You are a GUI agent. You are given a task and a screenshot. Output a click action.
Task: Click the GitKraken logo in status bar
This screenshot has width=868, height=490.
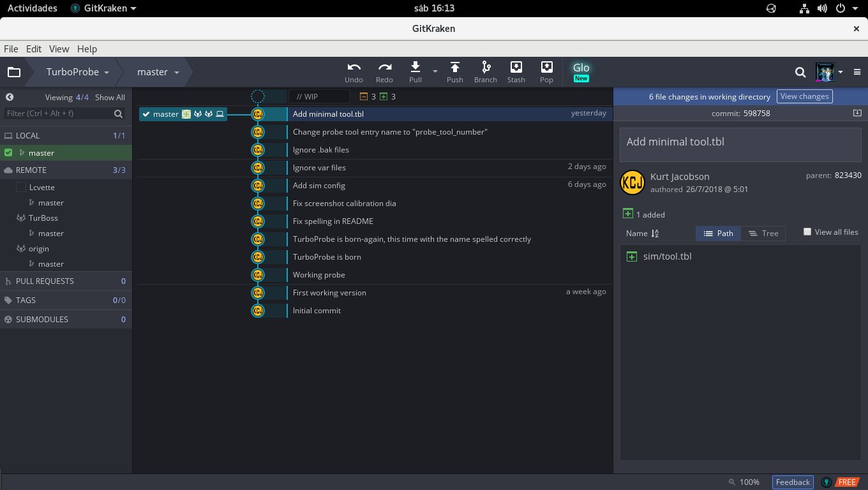point(827,482)
